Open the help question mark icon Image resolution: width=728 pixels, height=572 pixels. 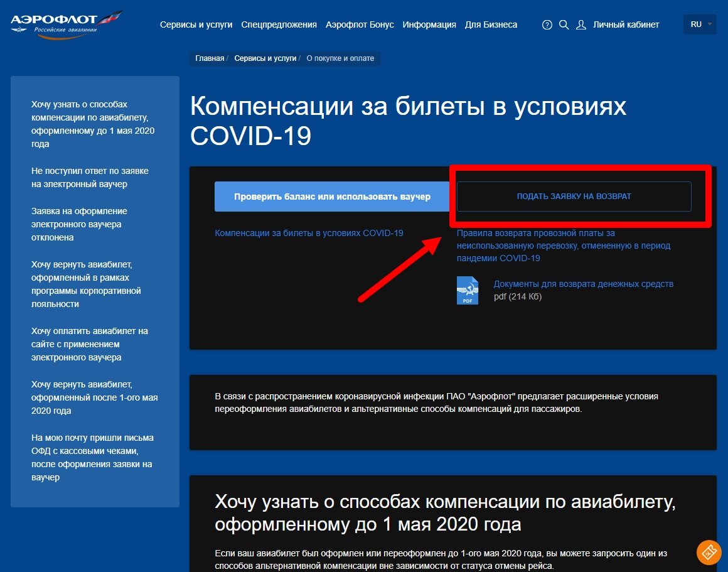pyautogui.click(x=547, y=25)
